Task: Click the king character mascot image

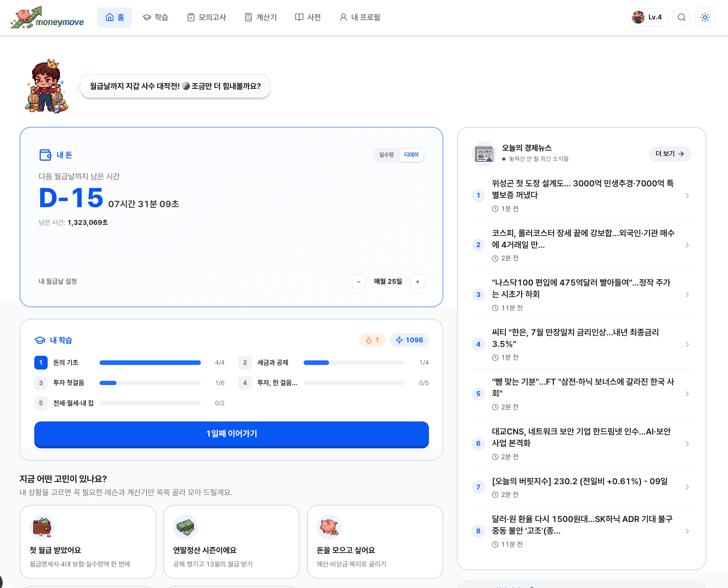Action: [x=47, y=86]
